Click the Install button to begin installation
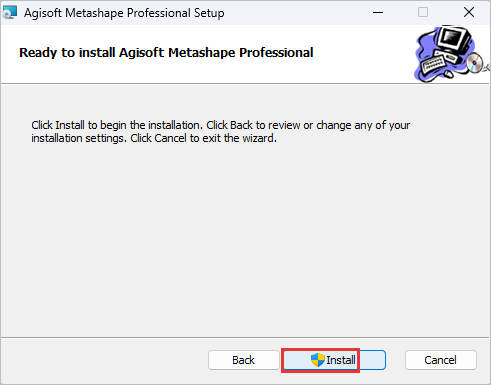Image resolution: width=491 pixels, height=385 pixels. (334, 360)
